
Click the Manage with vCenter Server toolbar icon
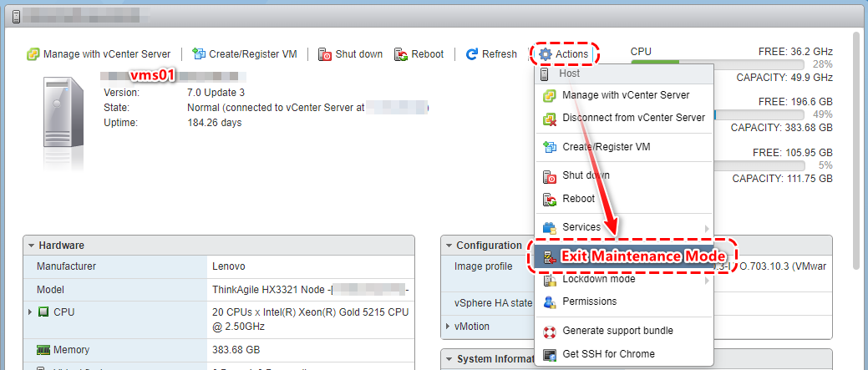click(33, 54)
